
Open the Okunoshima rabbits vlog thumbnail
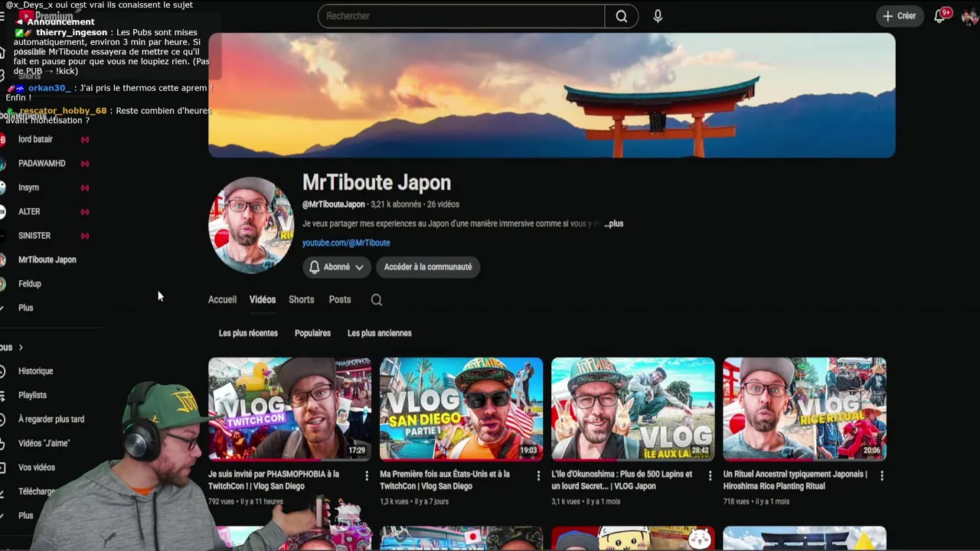[633, 409]
